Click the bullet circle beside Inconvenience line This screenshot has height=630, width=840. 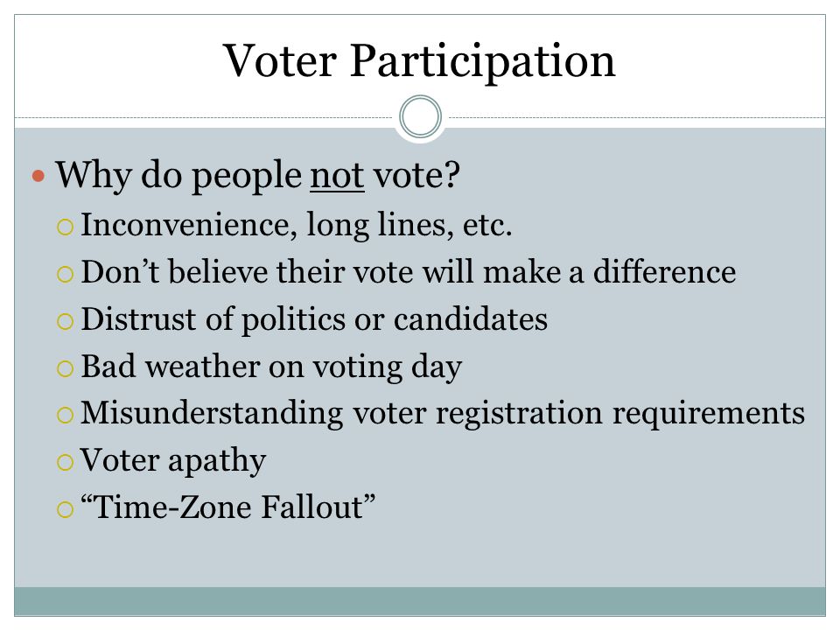[x=65, y=227]
